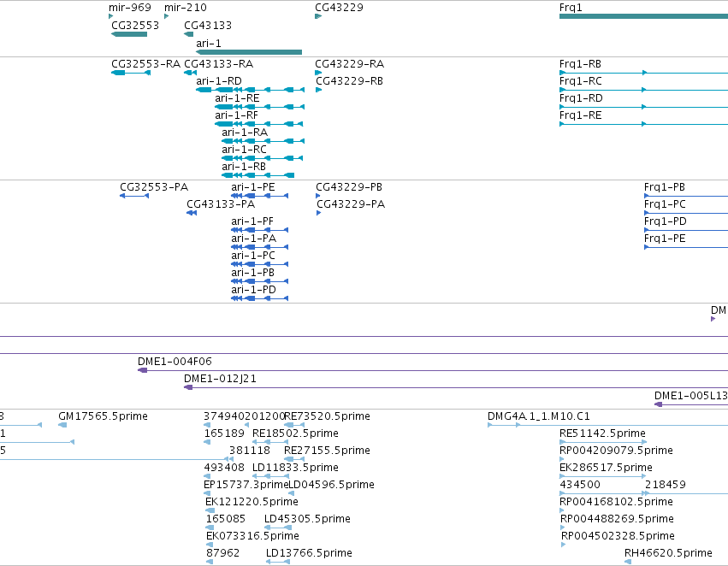Click the CG43133 gene label

[208, 26]
